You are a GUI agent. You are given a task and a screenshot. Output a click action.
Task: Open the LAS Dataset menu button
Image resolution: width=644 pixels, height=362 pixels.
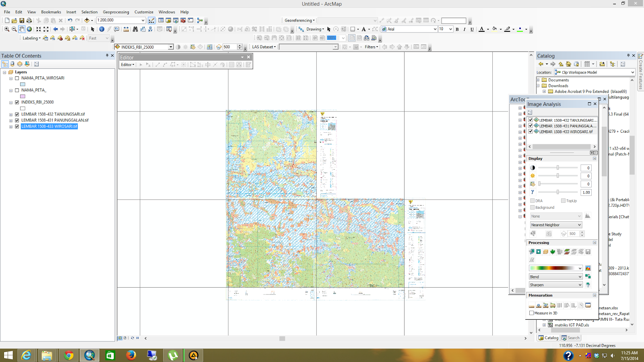pyautogui.click(x=264, y=47)
